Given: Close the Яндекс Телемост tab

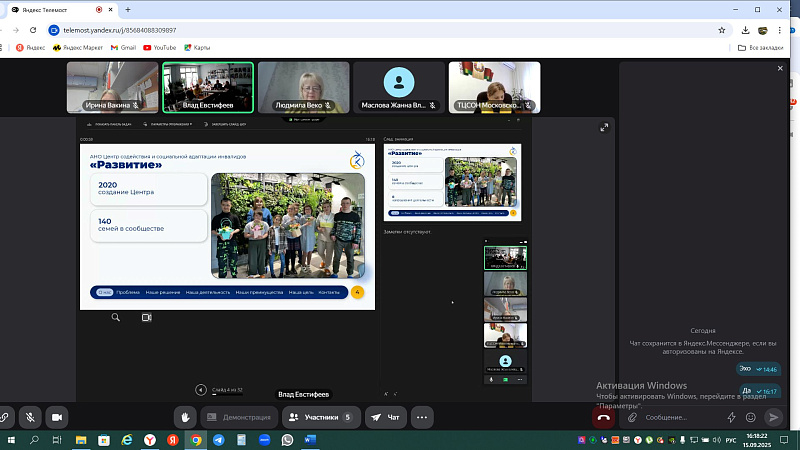Looking at the screenshot, I should click(x=110, y=9).
